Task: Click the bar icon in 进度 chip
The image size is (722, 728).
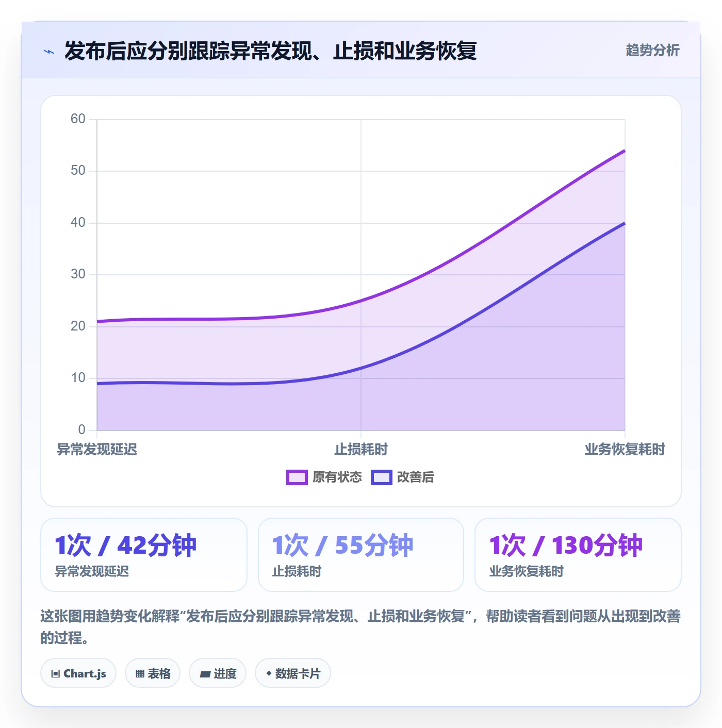Action: point(205,674)
